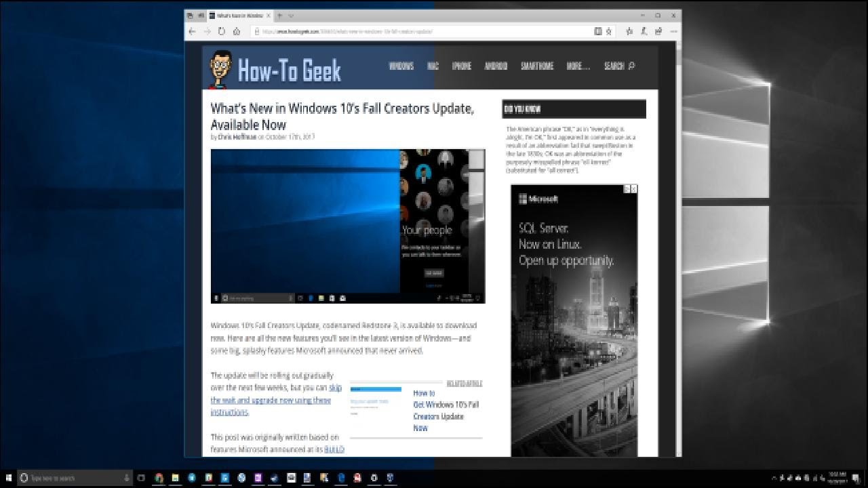The height and width of the screenshot is (488, 868).
Task: Set these tabs aside icon
Action: 200,15
